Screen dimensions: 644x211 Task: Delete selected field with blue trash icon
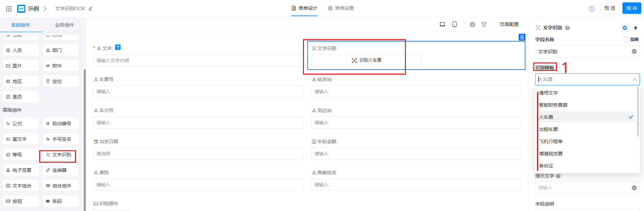click(522, 37)
